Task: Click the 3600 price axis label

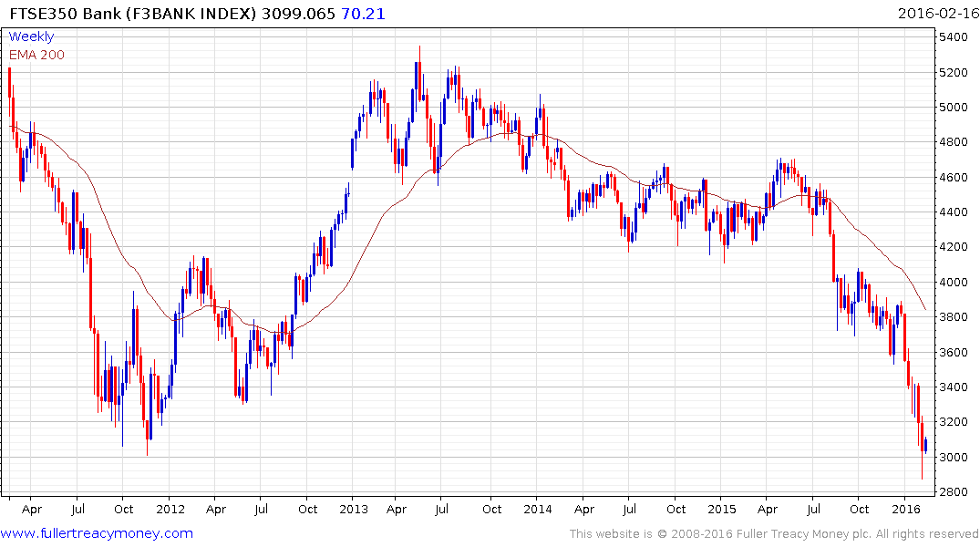Action: (x=954, y=353)
